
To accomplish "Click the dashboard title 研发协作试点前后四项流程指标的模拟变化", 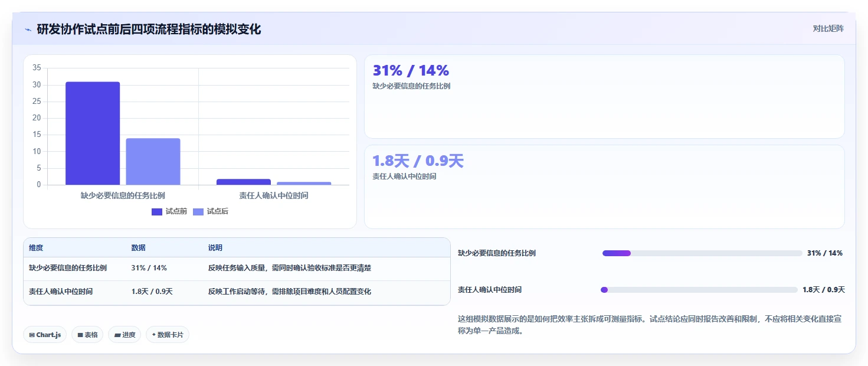I will tap(149, 30).
